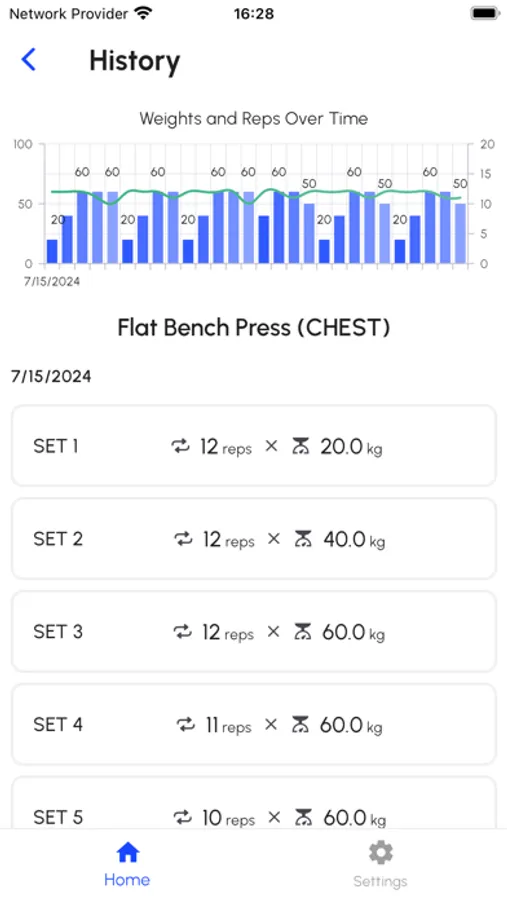Viewport: 507px width, 900px height.
Task: Open the Home tab
Action: coord(127,864)
